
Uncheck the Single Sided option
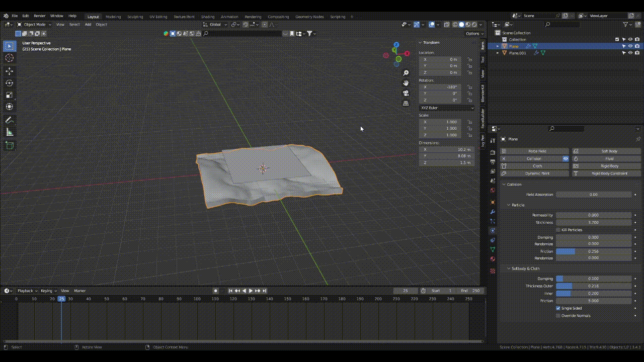(x=558, y=308)
